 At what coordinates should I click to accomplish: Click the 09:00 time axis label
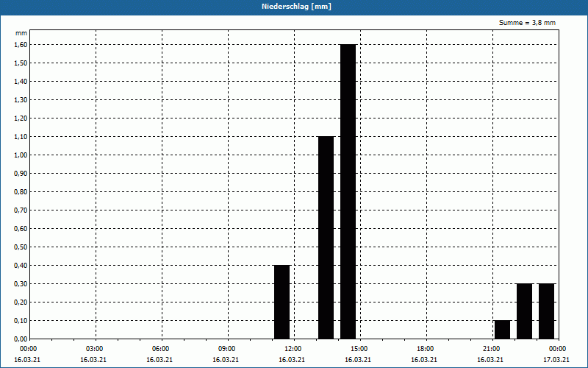pyautogui.click(x=228, y=349)
